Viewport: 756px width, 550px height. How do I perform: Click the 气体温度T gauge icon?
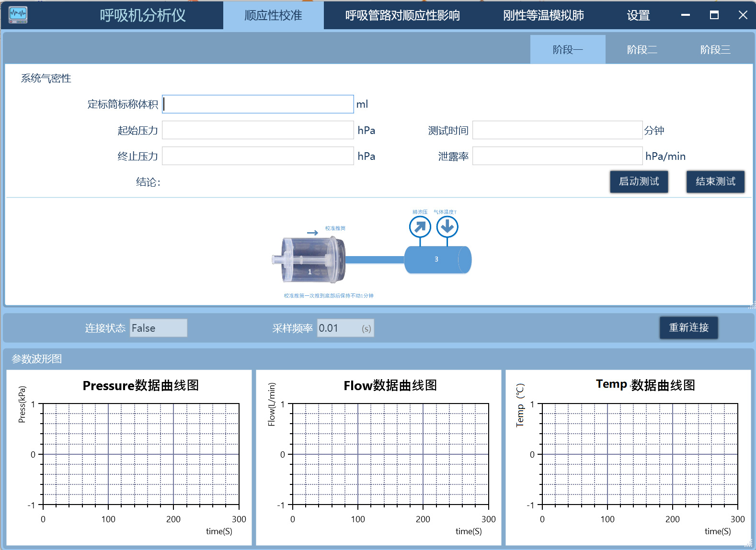(447, 226)
